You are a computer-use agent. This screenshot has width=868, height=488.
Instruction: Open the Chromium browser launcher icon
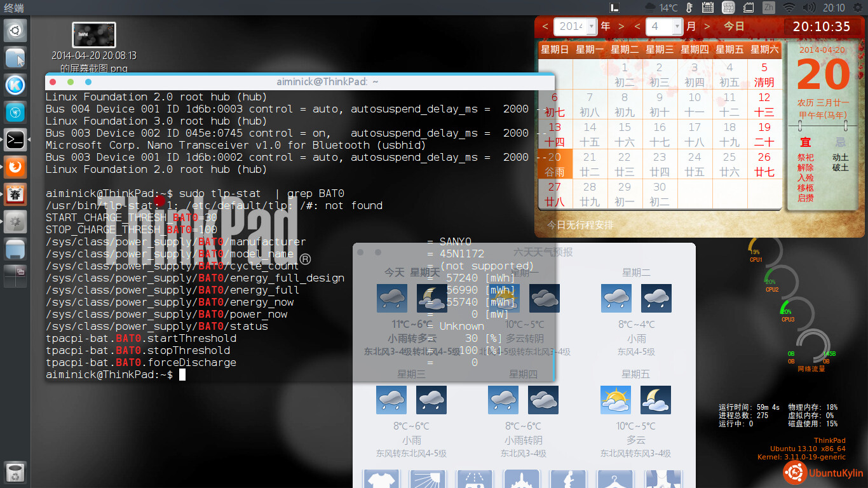[x=15, y=112]
